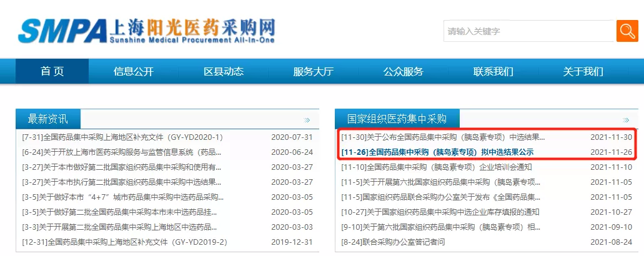Open the 信息公开 menu item
Image resolution: width=644 pixels, height=256 pixels.
(134, 71)
